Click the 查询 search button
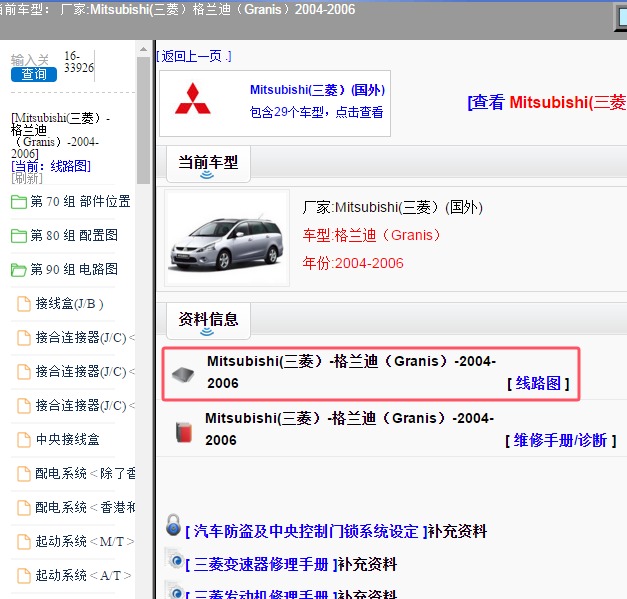 (34, 74)
